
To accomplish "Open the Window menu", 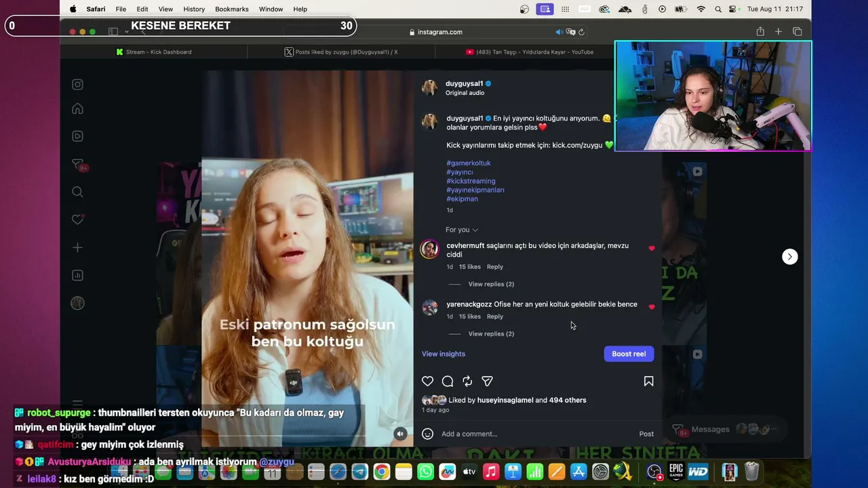I will 271,9.
